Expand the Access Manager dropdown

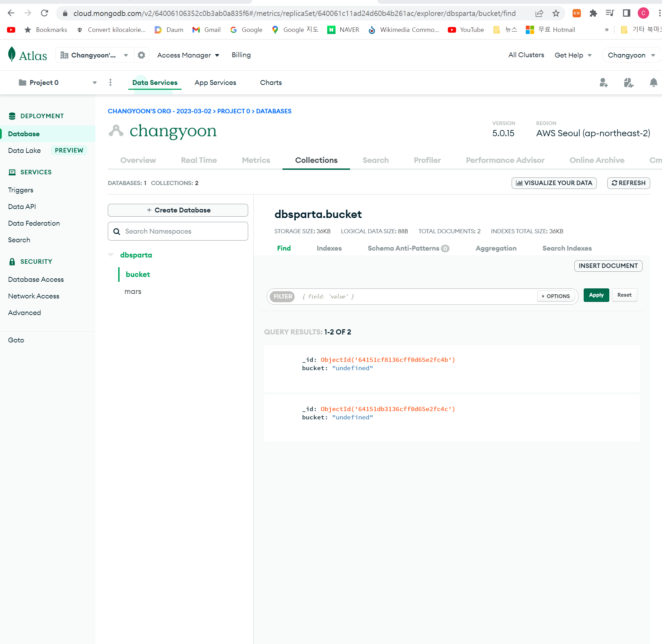pyautogui.click(x=188, y=55)
